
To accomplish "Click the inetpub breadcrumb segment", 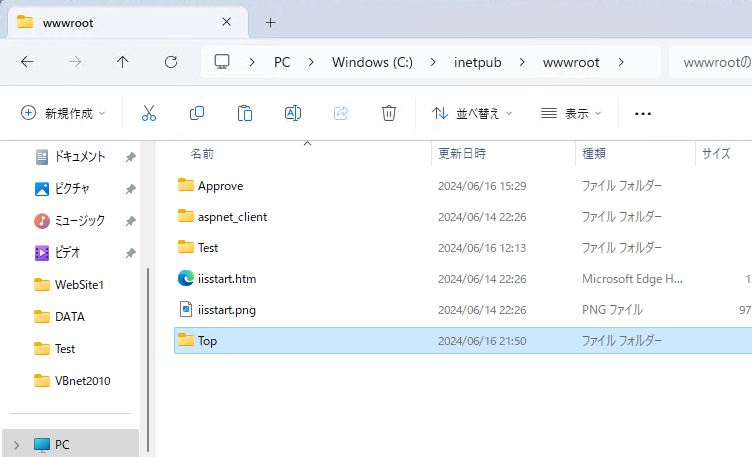I will tap(477, 62).
